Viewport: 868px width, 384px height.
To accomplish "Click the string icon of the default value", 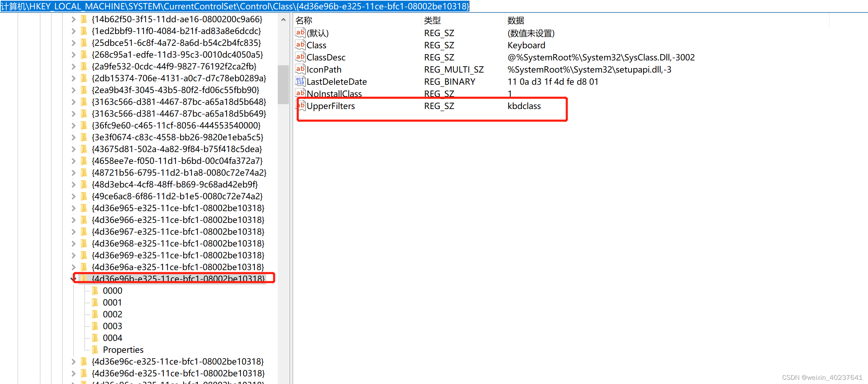I will click(300, 33).
